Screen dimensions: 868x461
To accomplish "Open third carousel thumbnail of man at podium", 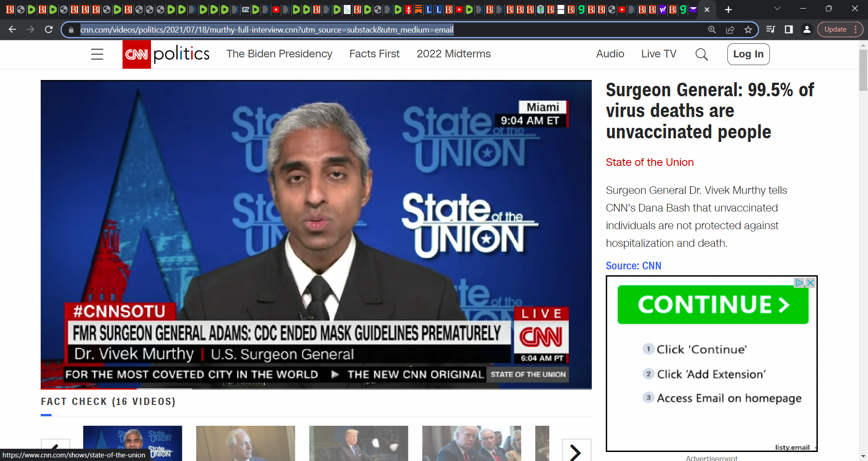I will pos(359,443).
